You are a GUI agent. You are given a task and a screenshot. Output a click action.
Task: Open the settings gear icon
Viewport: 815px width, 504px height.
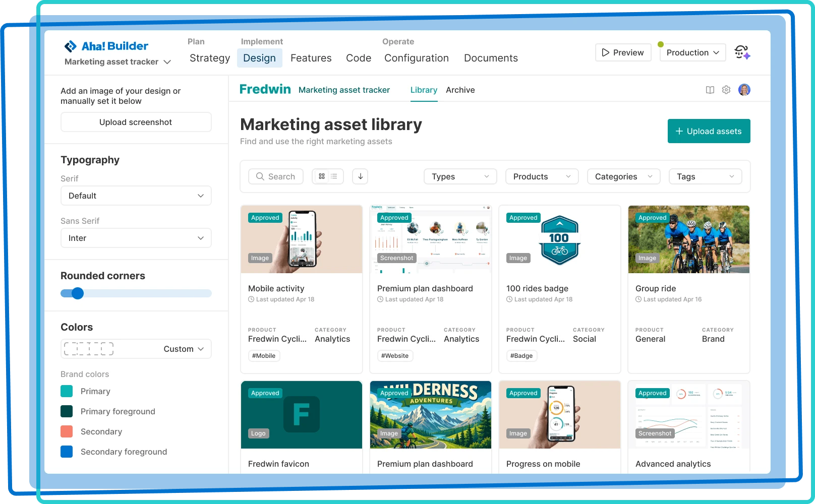(726, 90)
